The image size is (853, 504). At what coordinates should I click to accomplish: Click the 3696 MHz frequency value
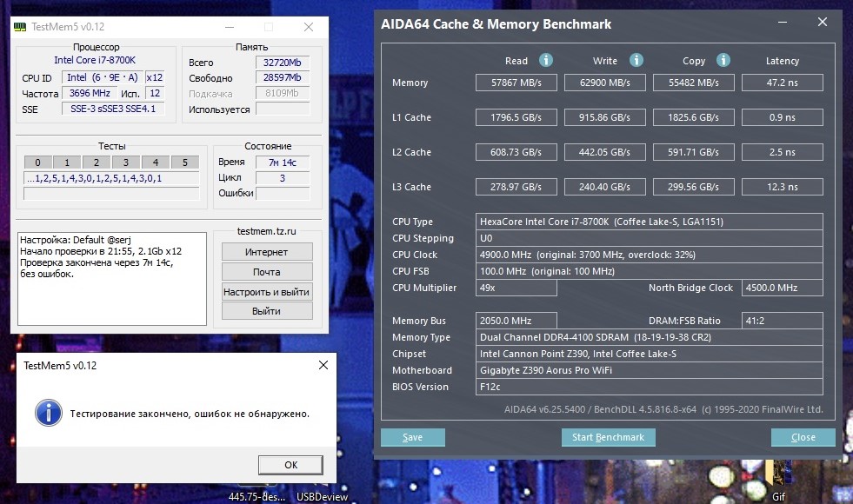[x=90, y=93]
